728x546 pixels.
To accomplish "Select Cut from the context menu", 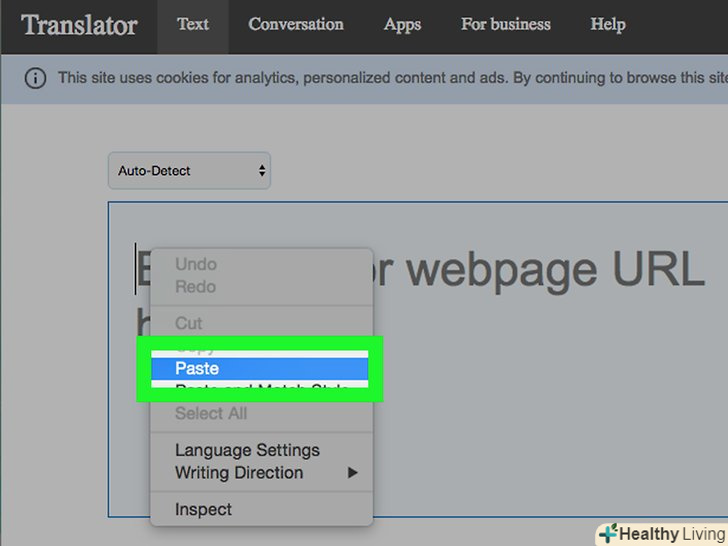I will (189, 323).
